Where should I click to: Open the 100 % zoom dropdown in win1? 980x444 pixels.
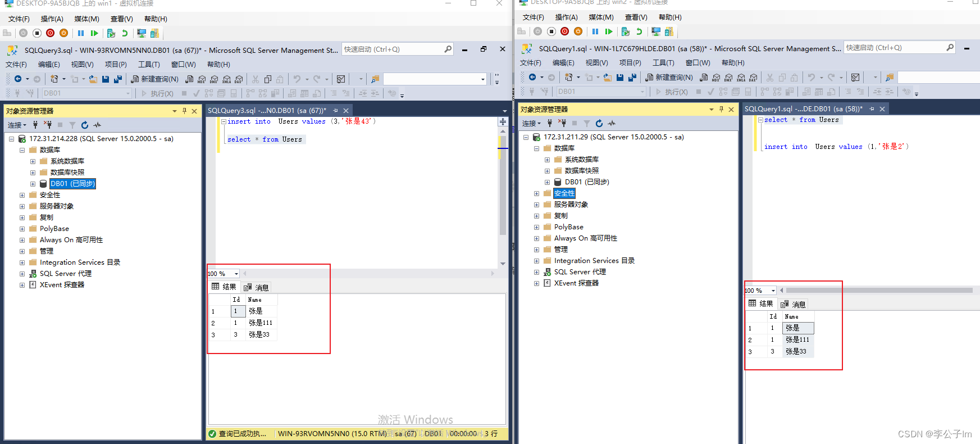[236, 274]
